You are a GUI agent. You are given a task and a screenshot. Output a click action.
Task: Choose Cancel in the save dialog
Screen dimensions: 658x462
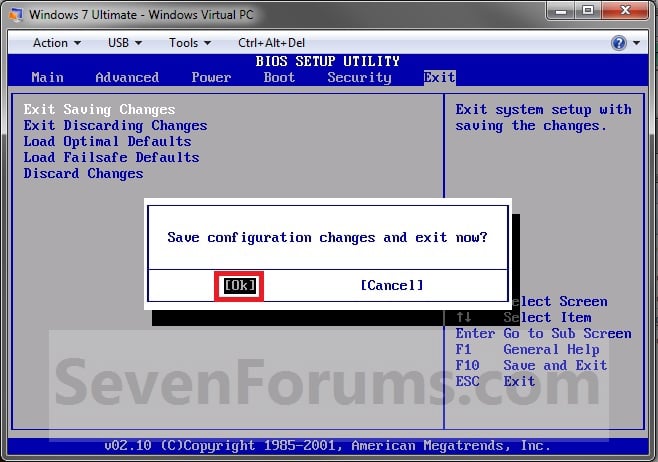[392, 286]
